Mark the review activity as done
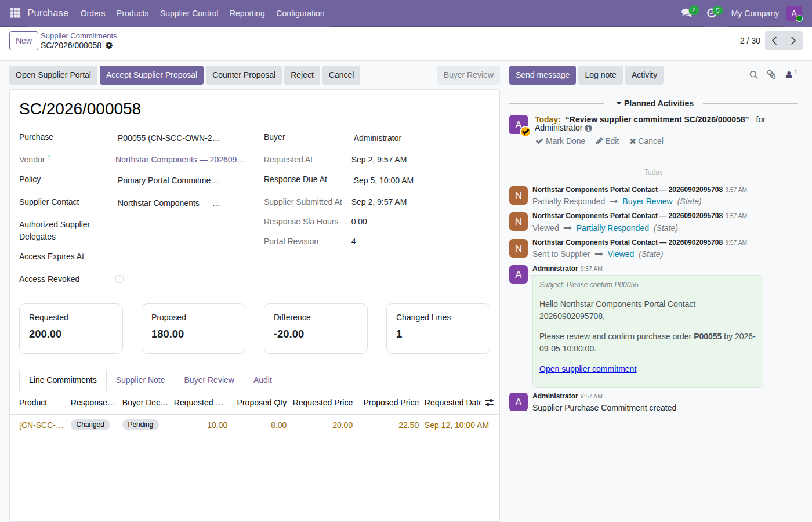The height and width of the screenshot is (522, 812). tap(560, 141)
